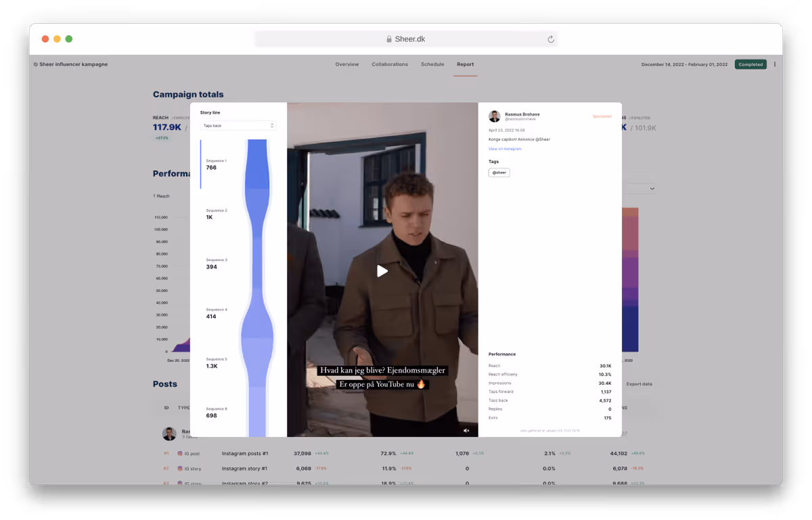Click Export data in the Posts section
The width and height of the screenshot is (812, 520).
pyautogui.click(x=639, y=384)
